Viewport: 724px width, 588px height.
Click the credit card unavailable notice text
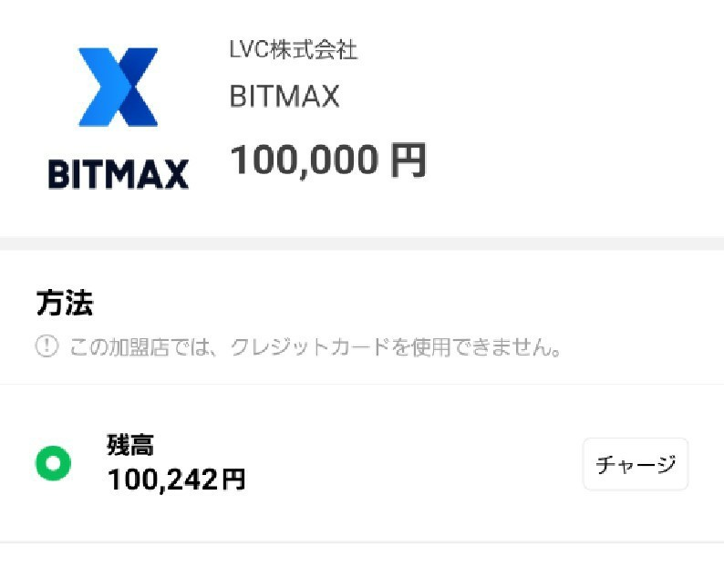click(315, 347)
